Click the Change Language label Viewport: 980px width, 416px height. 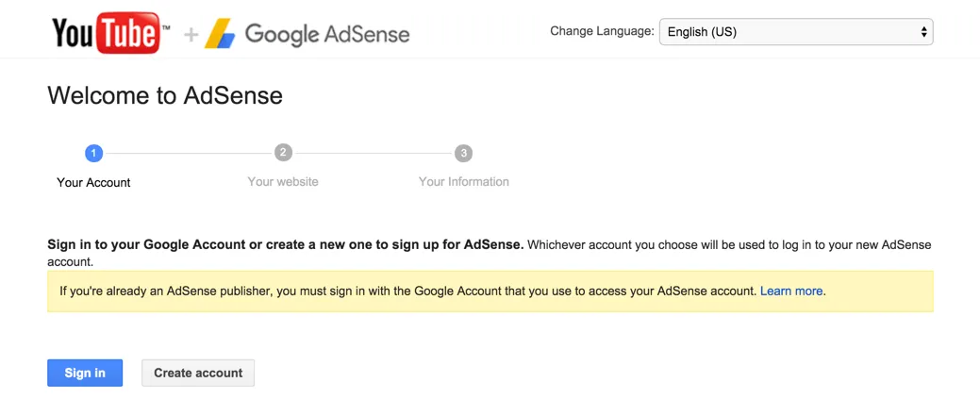pos(602,31)
